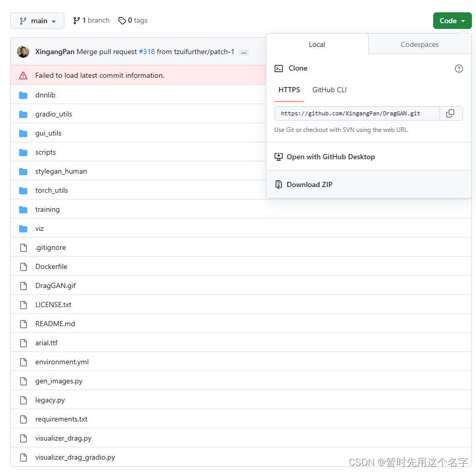Switch to the Codespaces tab
The width and height of the screenshot is (476, 472).
[x=419, y=44]
